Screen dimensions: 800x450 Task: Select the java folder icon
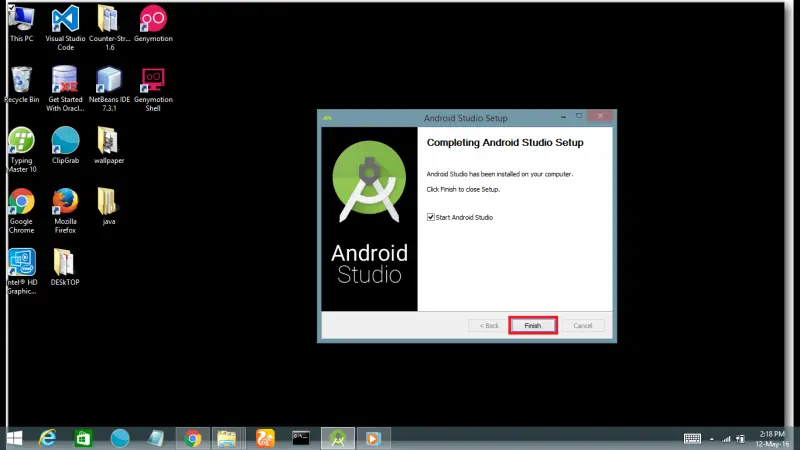108,207
